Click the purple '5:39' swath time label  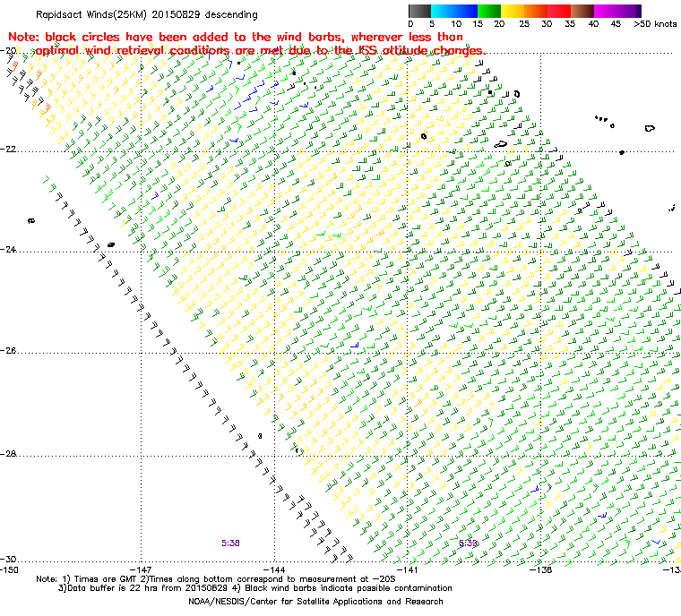468,543
